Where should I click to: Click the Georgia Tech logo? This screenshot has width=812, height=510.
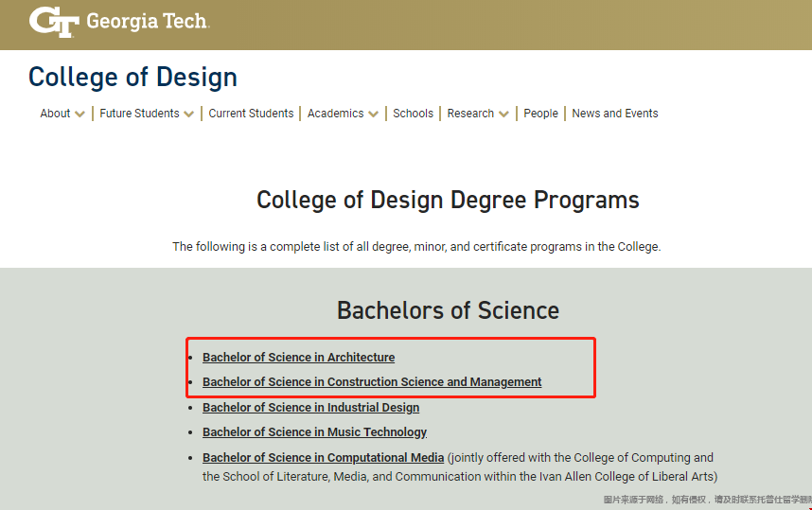(x=119, y=23)
